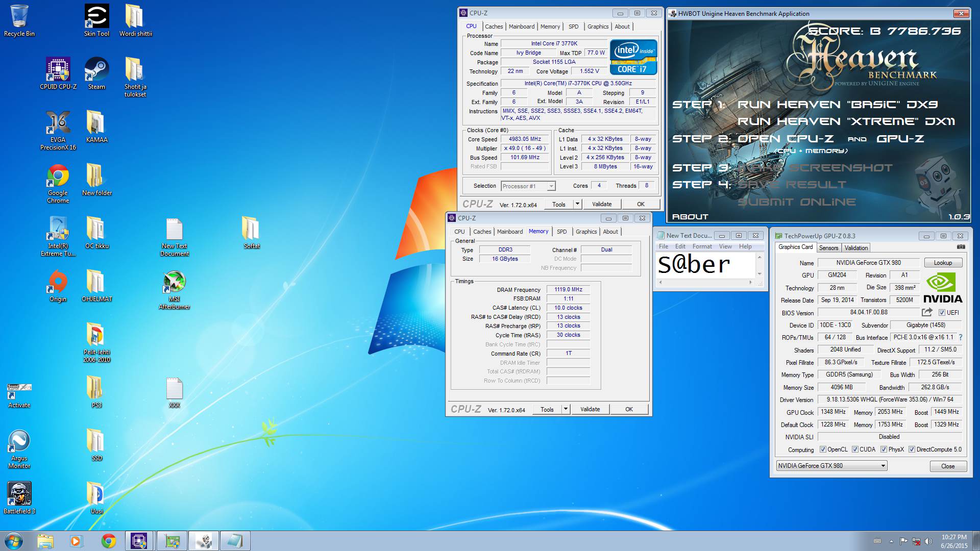The height and width of the screenshot is (551, 980).
Task: Click the Action Center flag in system tray
Action: click(904, 541)
